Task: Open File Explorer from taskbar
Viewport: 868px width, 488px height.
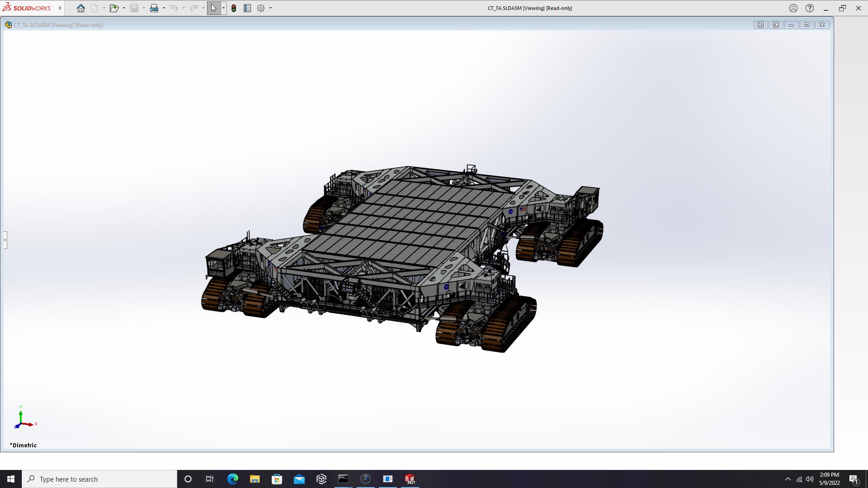Action: click(x=255, y=479)
